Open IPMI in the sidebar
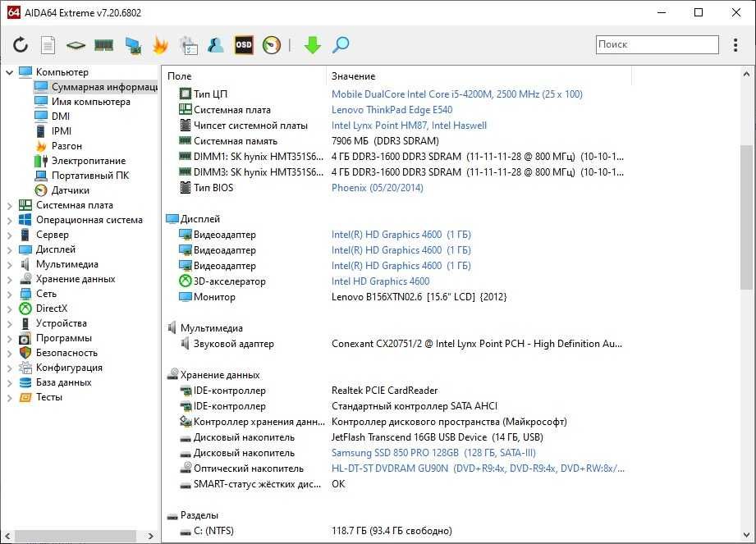 (x=62, y=131)
